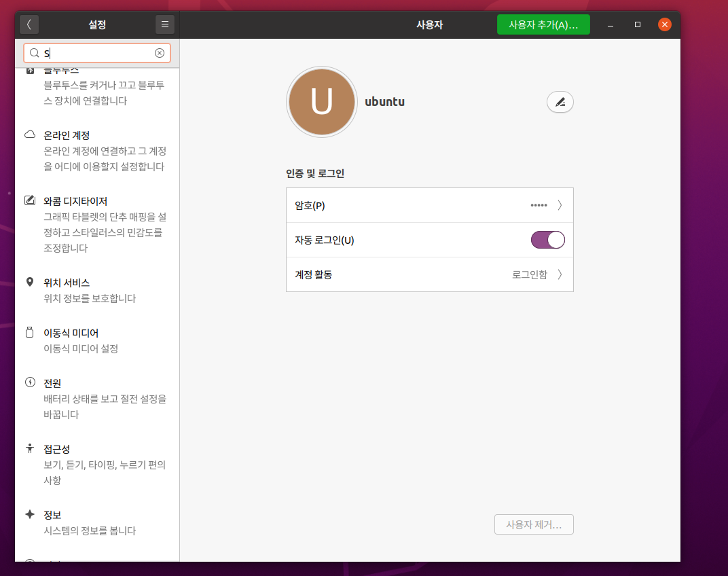
Task: Click the 인증 및 로그인 heading
Action: coord(315,173)
